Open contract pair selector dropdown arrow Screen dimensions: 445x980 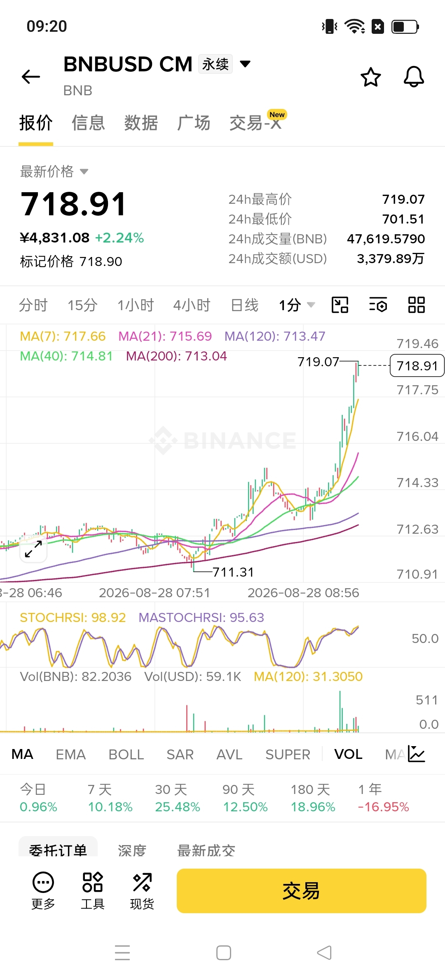245,64
